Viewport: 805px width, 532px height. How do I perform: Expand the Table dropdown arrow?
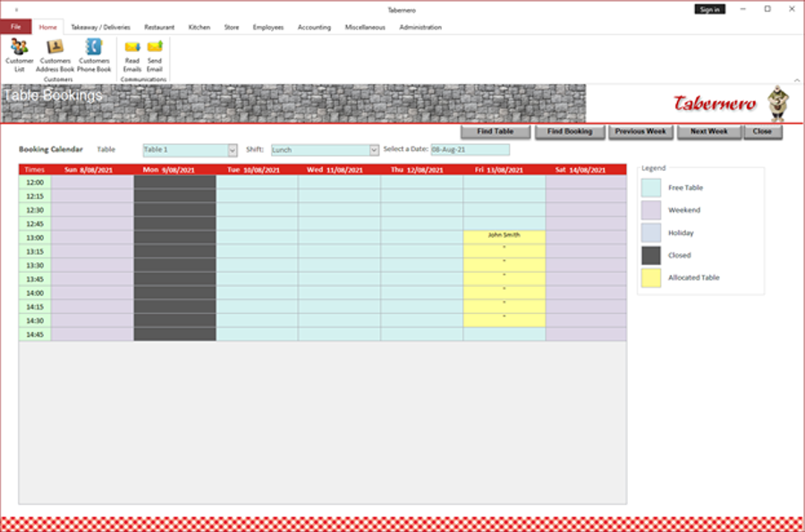point(232,150)
